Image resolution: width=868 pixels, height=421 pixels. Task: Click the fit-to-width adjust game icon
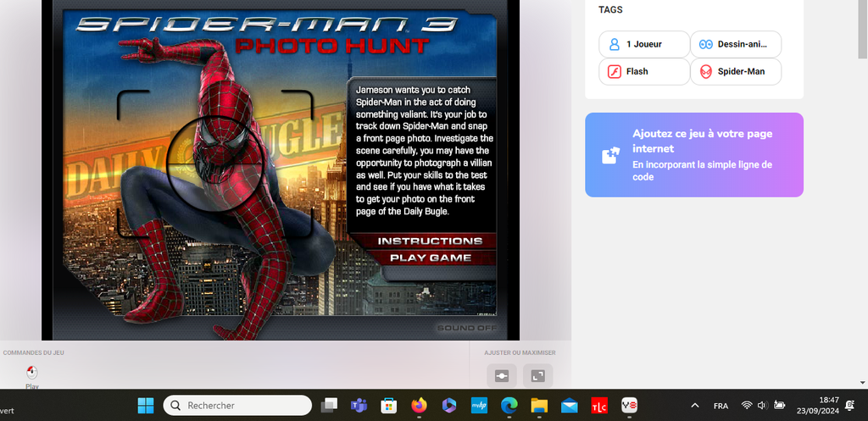coord(501,375)
